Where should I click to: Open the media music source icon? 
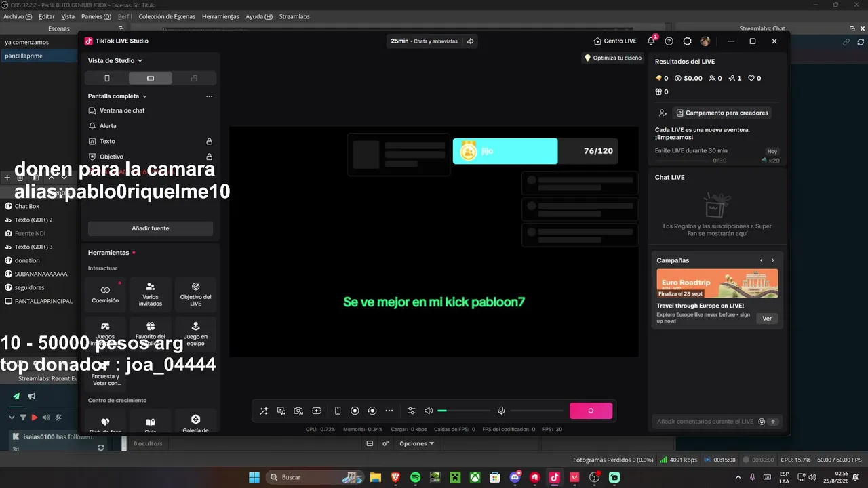(x=281, y=411)
